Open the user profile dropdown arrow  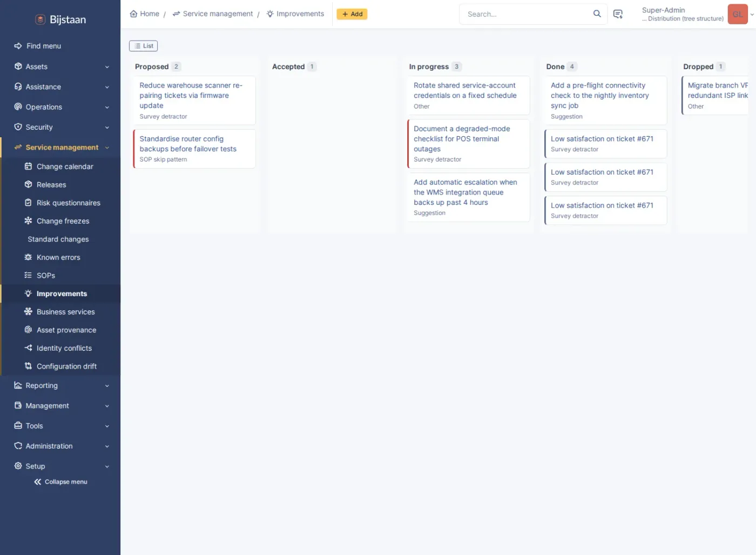click(x=752, y=15)
